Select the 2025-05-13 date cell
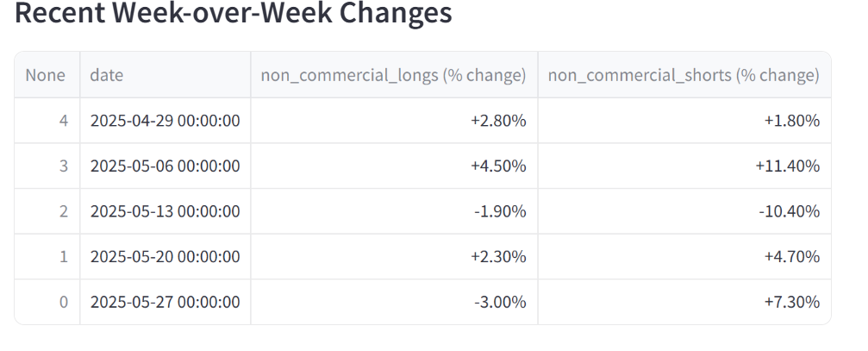 point(165,211)
